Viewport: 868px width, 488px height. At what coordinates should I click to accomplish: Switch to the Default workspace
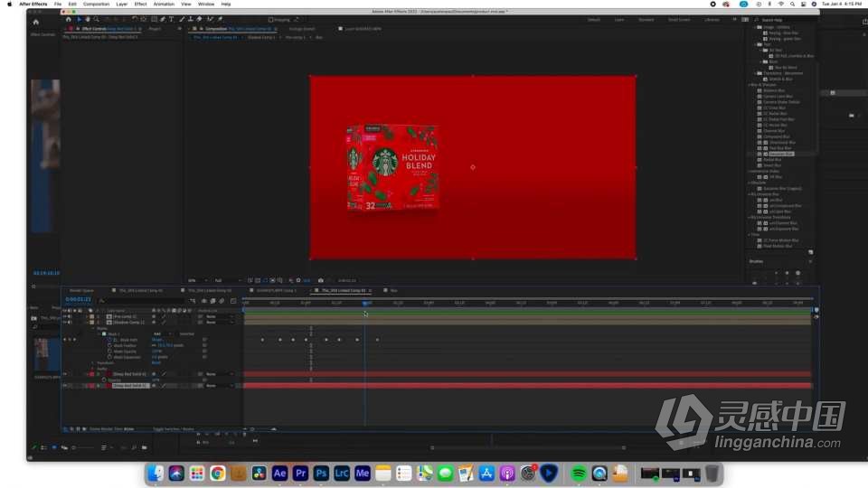click(x=594, y=20)
